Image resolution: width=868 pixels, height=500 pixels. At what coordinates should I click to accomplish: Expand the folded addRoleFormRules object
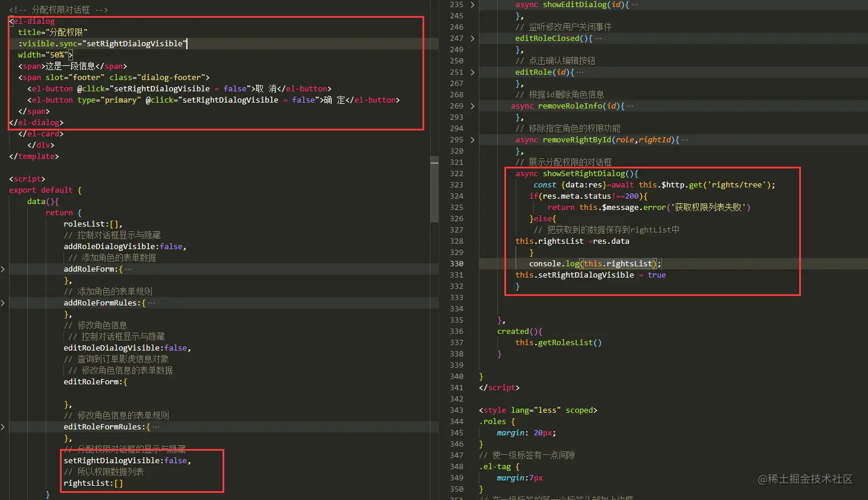tap(3, 303)
